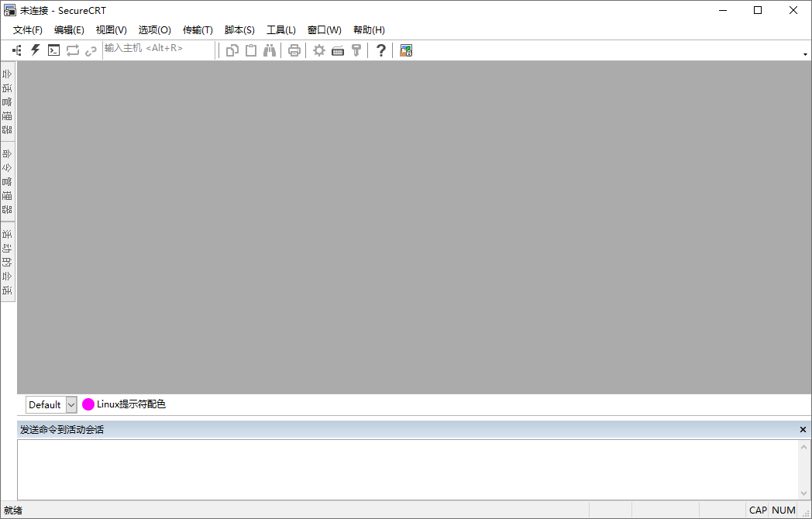This screenshot has height=519, width=812.
Task: Switch to the 会话管理器 side tab
Action: (x=8, y=101)
